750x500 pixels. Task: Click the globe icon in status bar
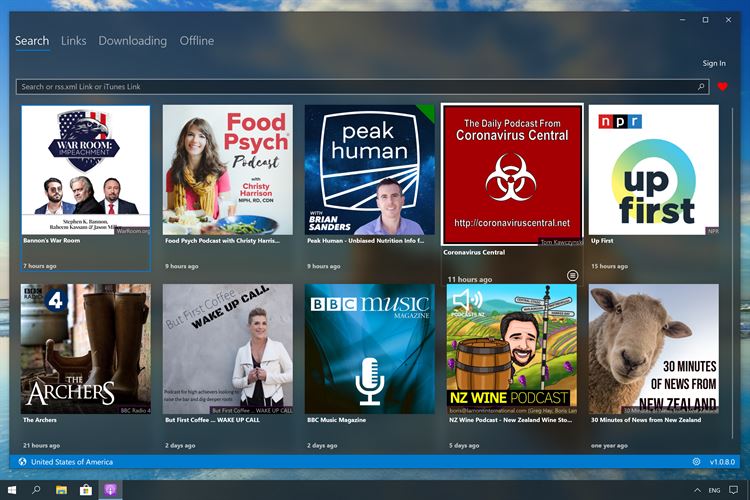click(x=22, y=462)
